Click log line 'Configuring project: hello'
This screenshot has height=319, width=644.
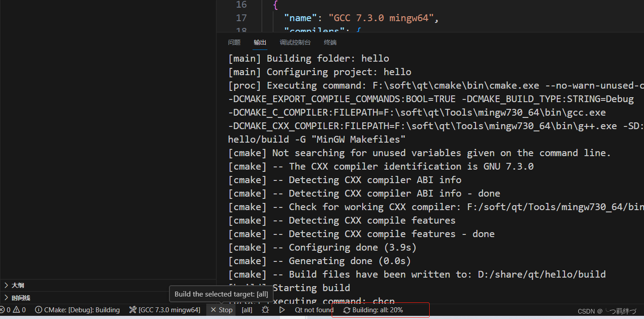pyautogui.click(x=320, y=72)
